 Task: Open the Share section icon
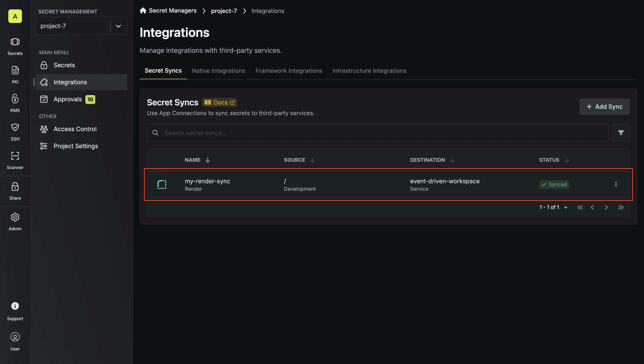pos(15,191)
